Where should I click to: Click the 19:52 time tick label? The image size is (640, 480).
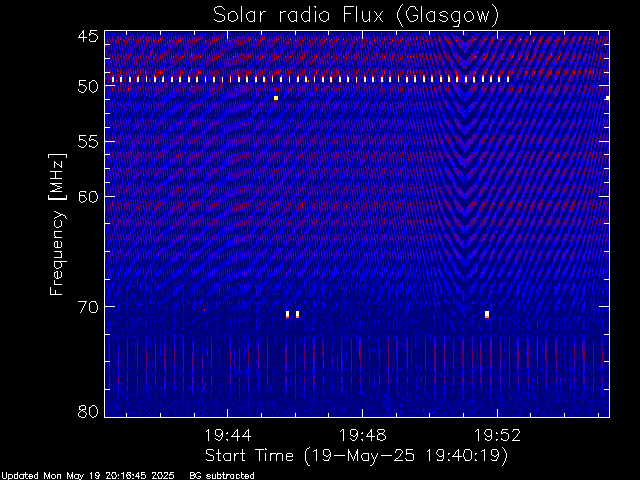[x=497, y=435]
